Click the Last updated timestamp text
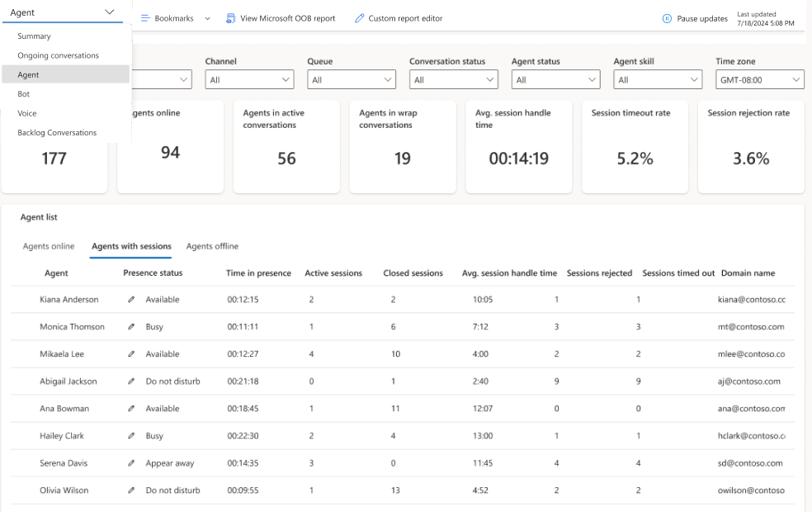The image size is (812, 512). point(766,19)
